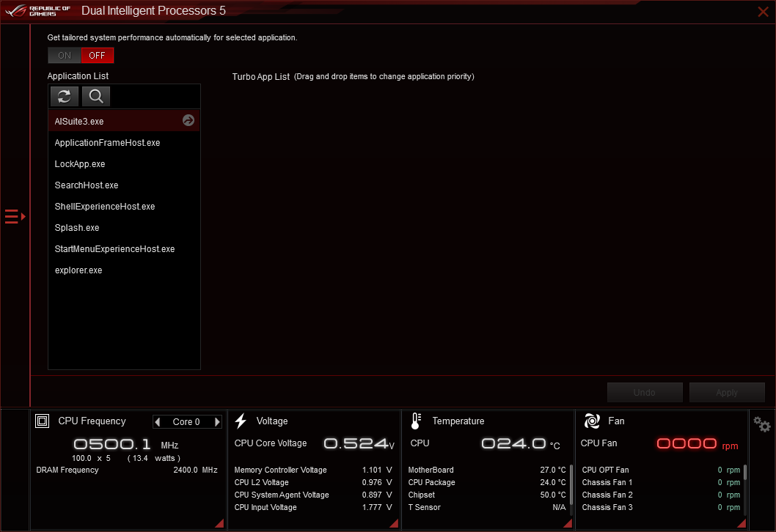776x532 pixels.
Task: Click the Undo button
Action: click(x=645, y=392)
